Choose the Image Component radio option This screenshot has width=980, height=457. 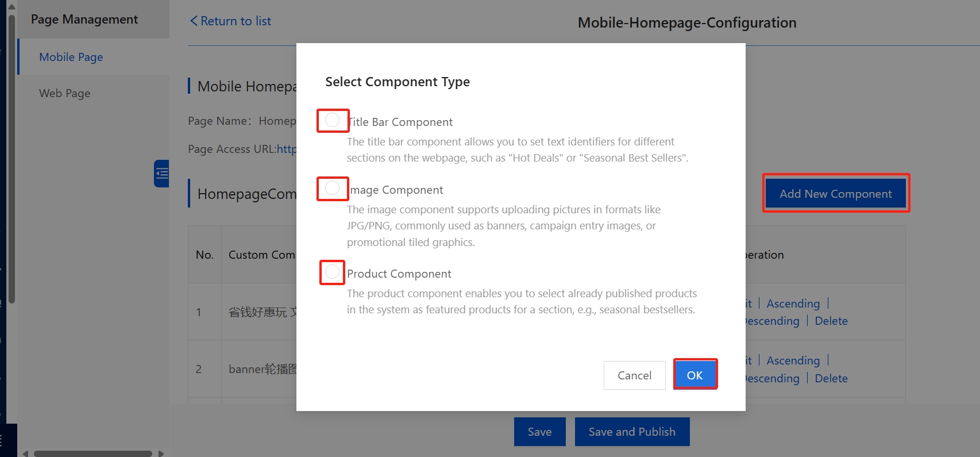click(x=332, y=188)
